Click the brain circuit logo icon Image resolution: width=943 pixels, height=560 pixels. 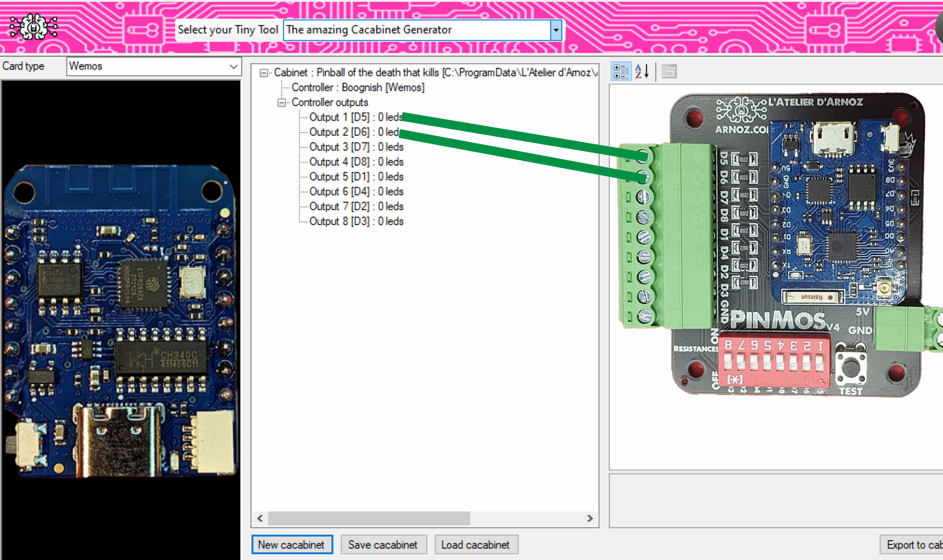pos(34,27)
